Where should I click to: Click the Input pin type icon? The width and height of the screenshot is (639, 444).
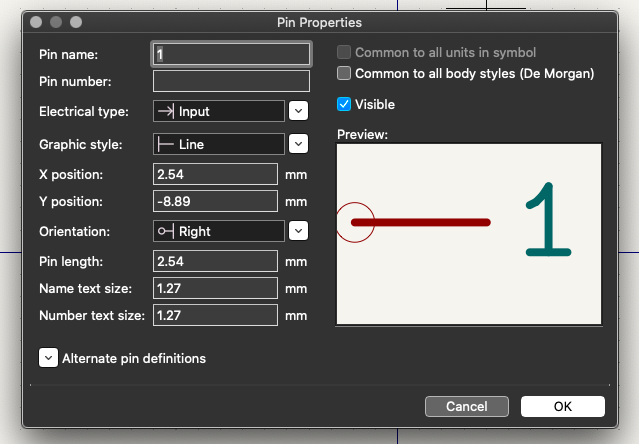pyautogui.click(x=166, y=111)
